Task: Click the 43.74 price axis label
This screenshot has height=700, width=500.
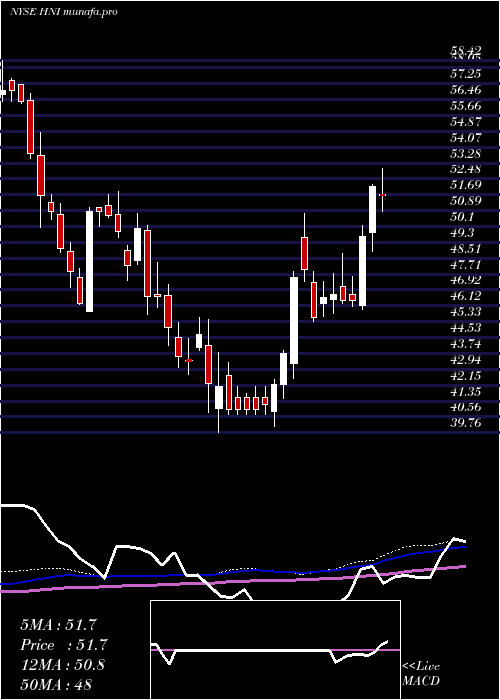Action: pos(466,344)
